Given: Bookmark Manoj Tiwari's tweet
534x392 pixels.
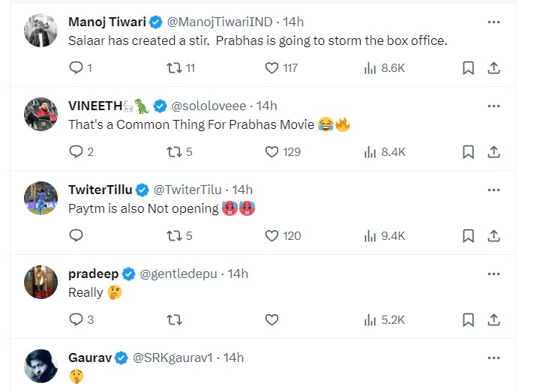Looking at the screenshot, I should tap(468, 67).
